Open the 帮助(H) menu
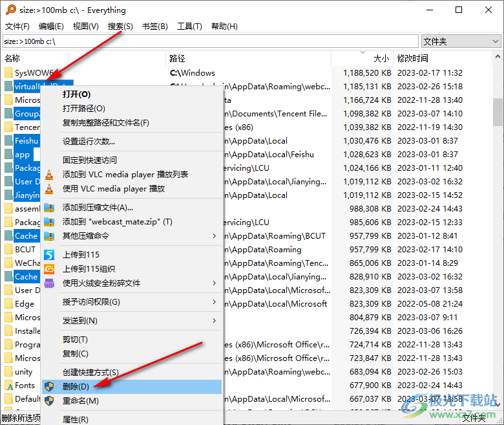Viewport: 504px width, 425px height. 224,27
